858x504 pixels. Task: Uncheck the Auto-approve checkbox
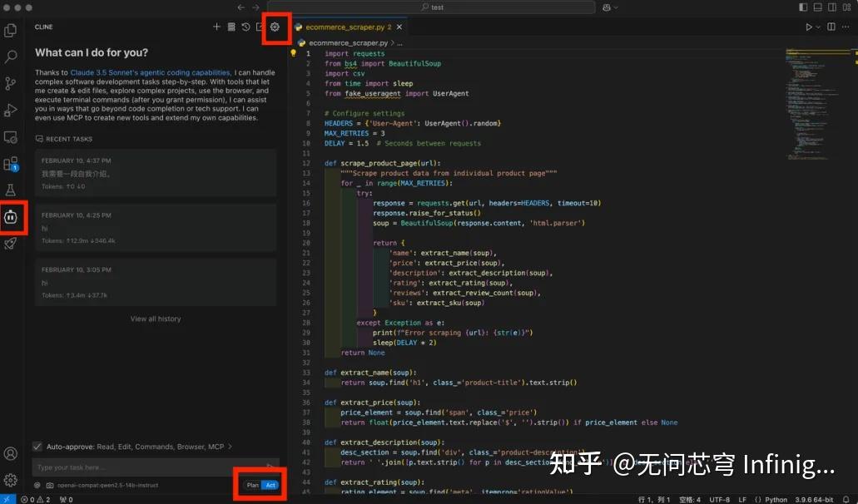click(37, 447)
